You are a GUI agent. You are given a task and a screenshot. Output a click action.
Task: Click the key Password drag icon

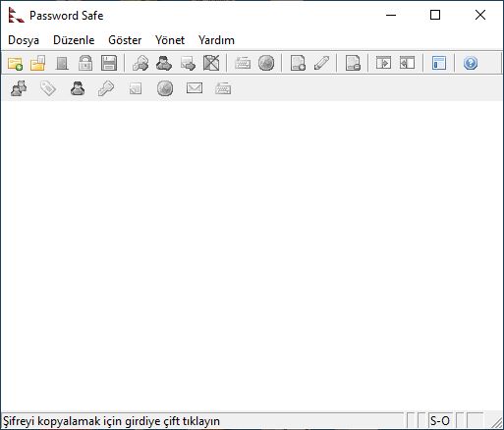tap(106, 88)
